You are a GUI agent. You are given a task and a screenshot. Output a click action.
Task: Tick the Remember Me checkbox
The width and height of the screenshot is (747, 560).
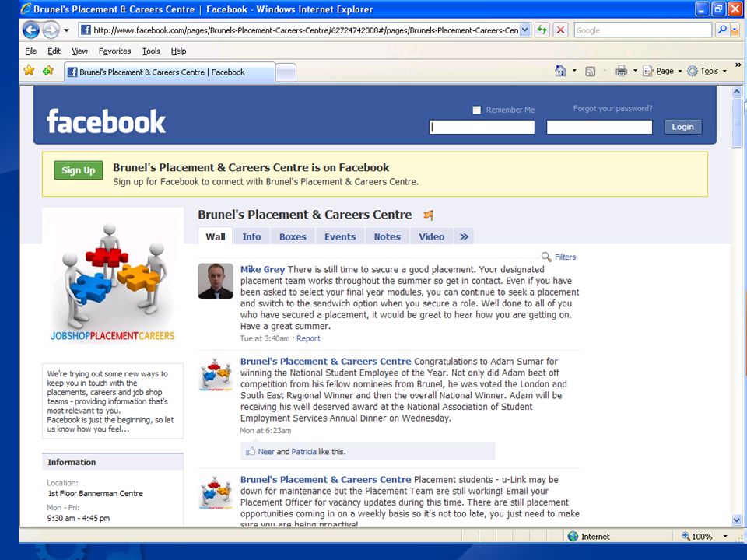tap(476, 110)
